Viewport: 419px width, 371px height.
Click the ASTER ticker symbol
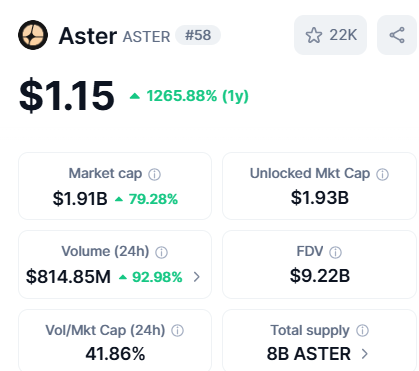coord(146,37)
